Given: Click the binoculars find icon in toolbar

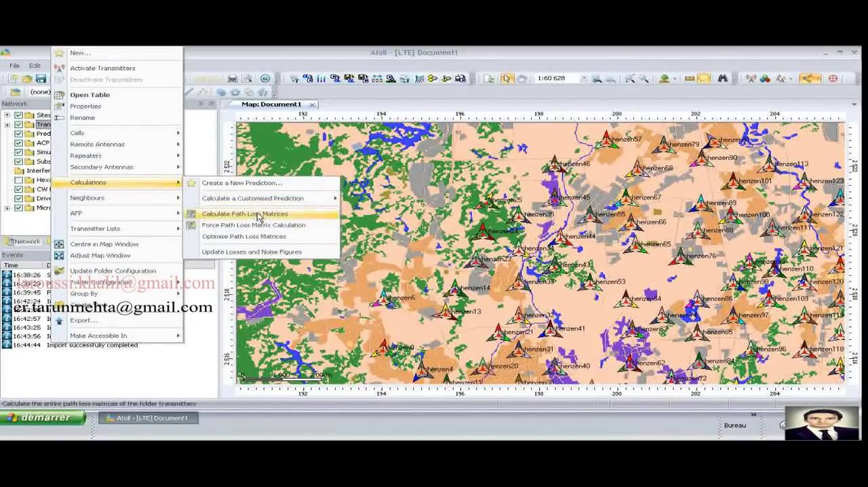Looking at the screenshot, I should (723, 79).
